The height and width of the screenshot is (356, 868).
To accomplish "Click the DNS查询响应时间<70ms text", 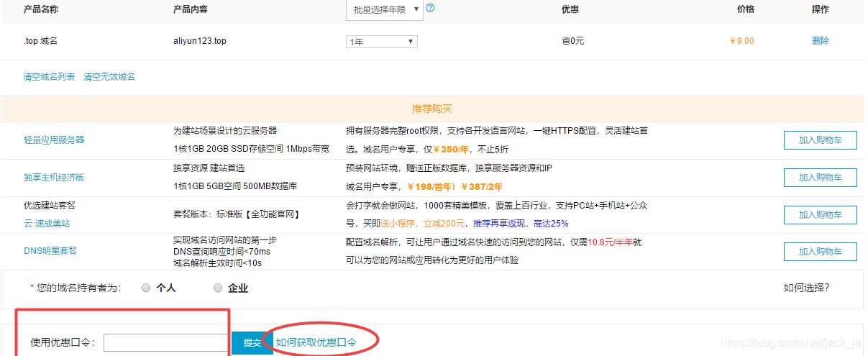I will pyautogui.click(x=221, y=251).
